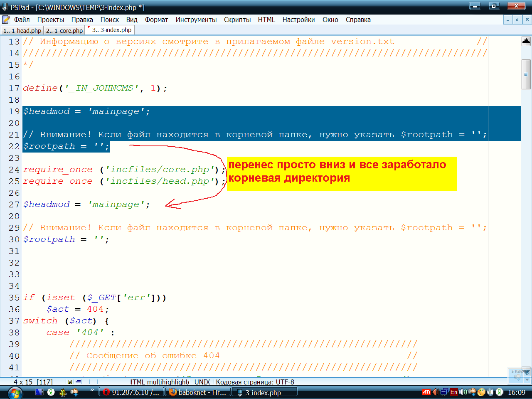This screenshot has width=532, height=399.
Task: Click the word-wrap lines icon in status bar
Action: click(x=78, y=382)
